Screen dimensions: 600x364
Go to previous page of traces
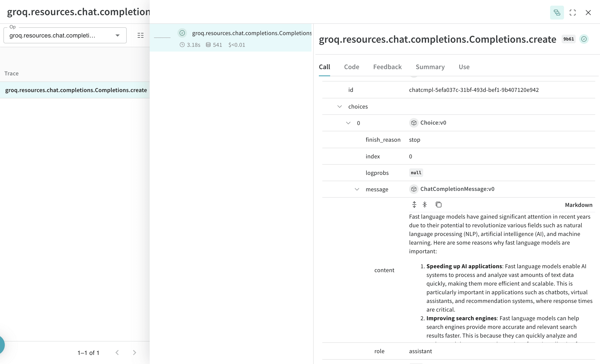tap(117, 353)
